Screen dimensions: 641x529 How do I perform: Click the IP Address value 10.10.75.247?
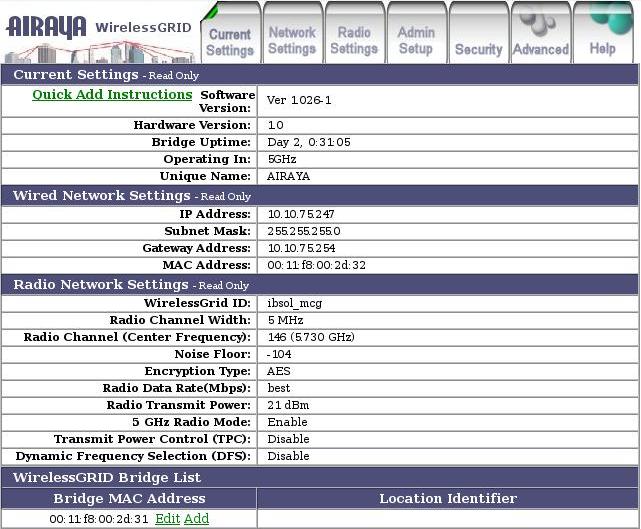pos(301,214)
